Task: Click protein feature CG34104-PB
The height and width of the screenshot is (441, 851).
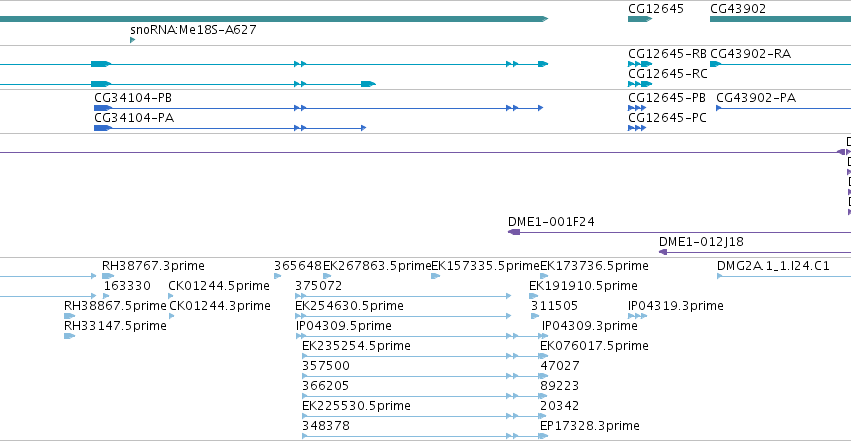Action: point(133,98)
